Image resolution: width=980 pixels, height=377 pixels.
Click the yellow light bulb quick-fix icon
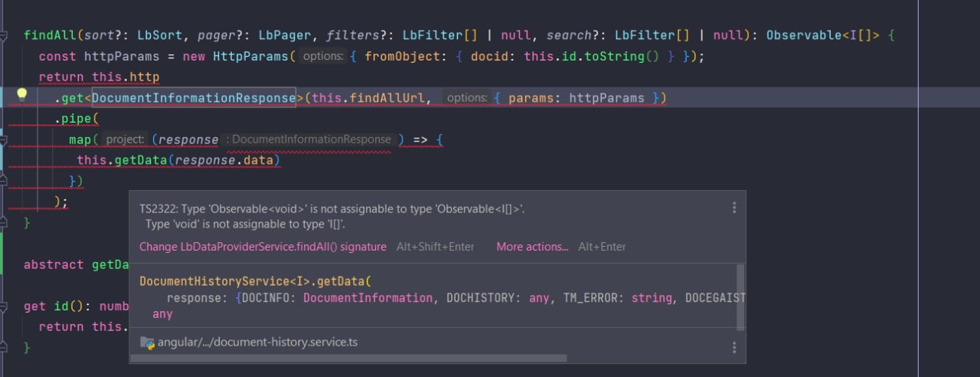pos(22,95)
